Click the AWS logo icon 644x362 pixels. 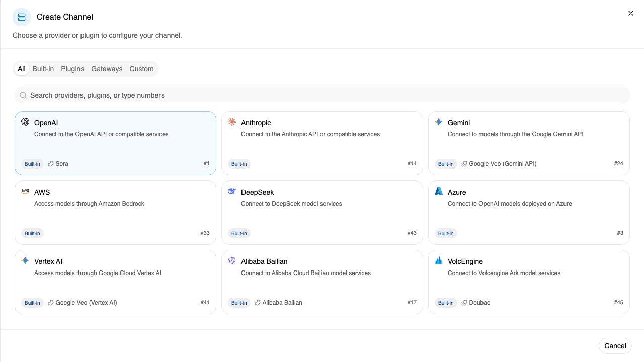[25, 191]
